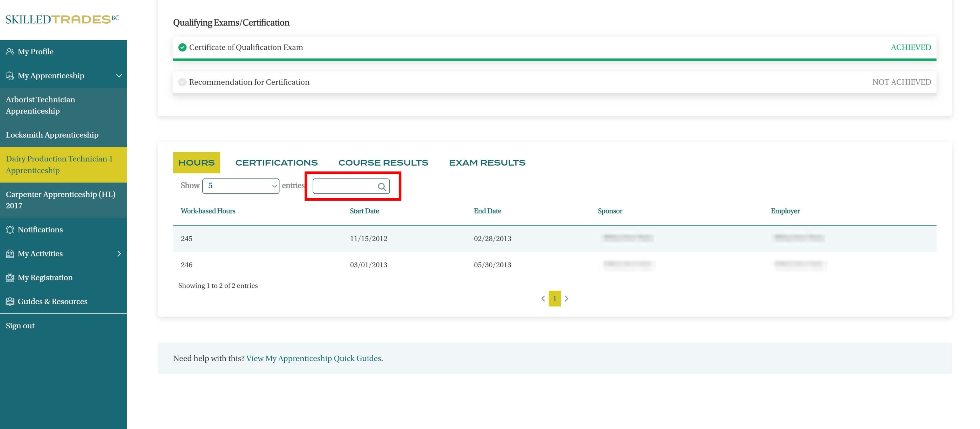Screen dimensions: 980x429
Task: Click the grey status circle for Recommendation for Certification
Action: [182, 82]
